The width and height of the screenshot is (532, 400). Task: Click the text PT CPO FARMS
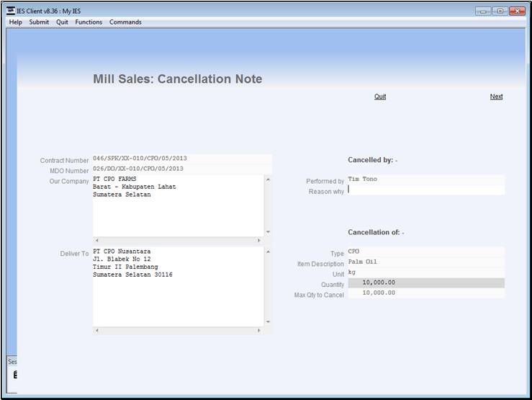(x=114, y=179)
